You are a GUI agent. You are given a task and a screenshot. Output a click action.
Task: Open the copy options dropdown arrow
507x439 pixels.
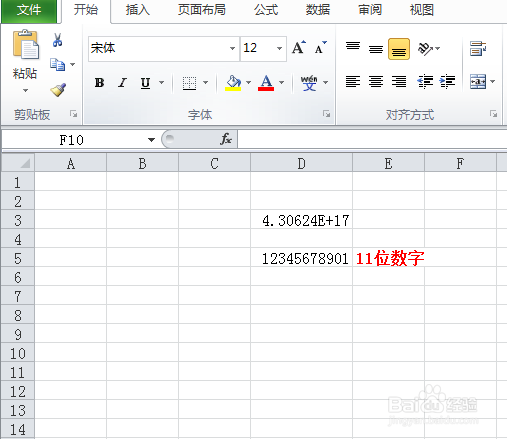72,64
